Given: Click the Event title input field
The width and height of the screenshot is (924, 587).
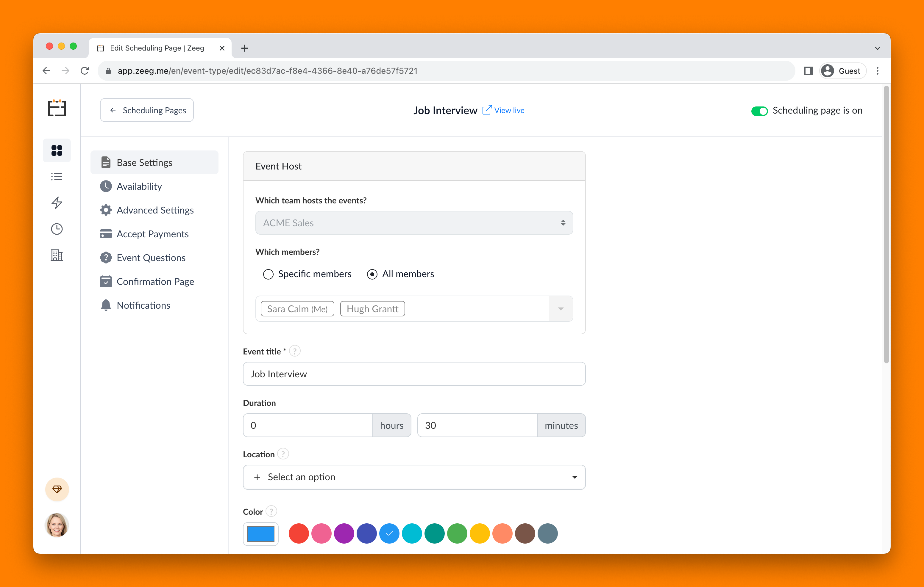Looking at the screenshot, I should [414, 374].
